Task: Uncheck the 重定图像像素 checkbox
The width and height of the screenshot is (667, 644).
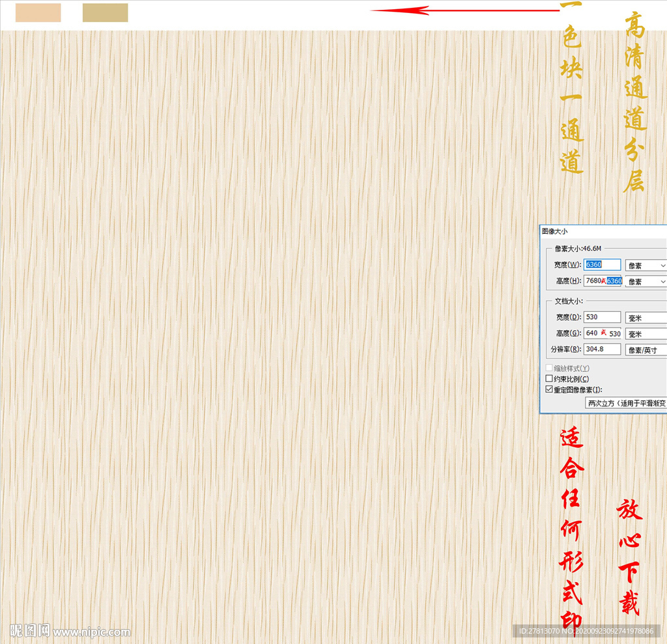Action: tap(549, 389)
